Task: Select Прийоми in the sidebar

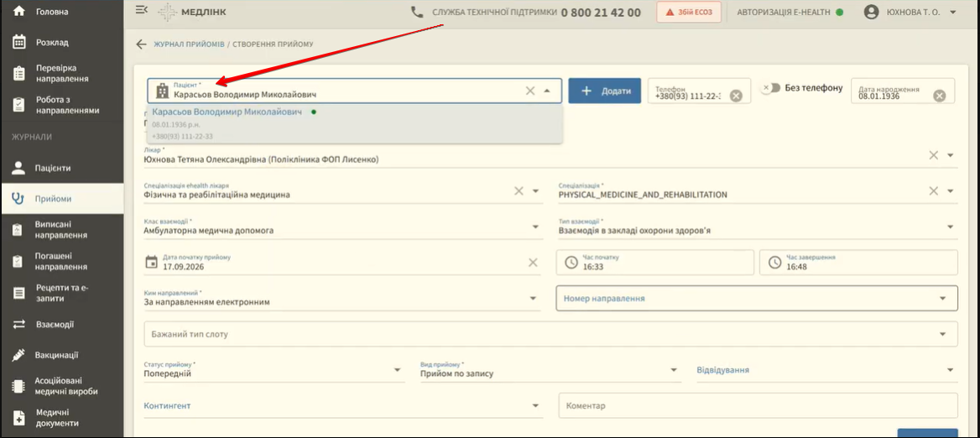Action: [x=62, y=200]
